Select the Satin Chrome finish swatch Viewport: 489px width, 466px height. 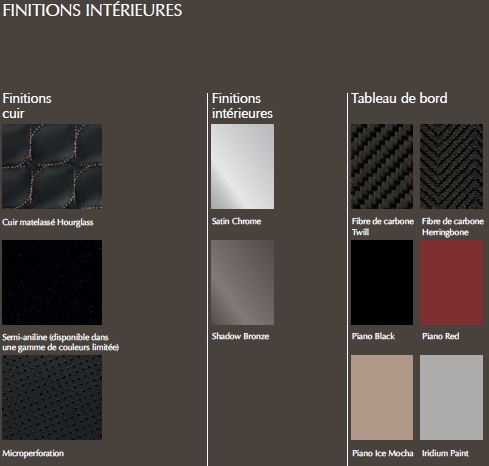tap(243, 166)
